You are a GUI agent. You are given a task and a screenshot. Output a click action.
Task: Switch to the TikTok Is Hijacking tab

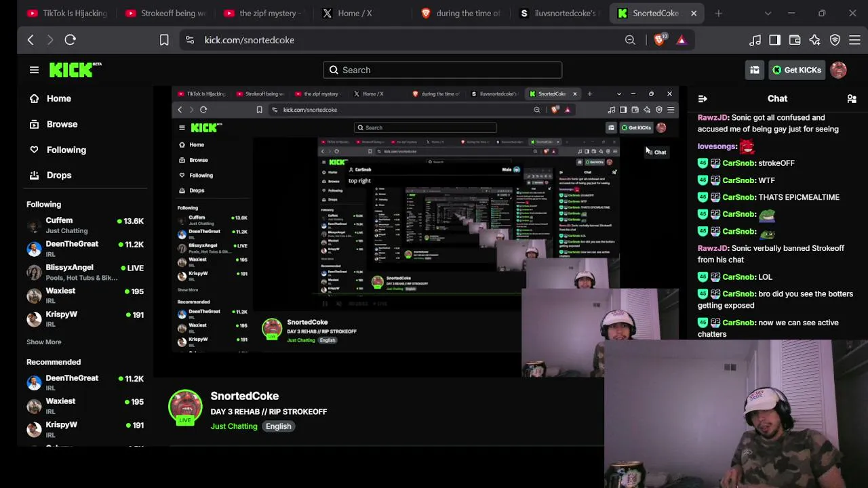[67, 13]
